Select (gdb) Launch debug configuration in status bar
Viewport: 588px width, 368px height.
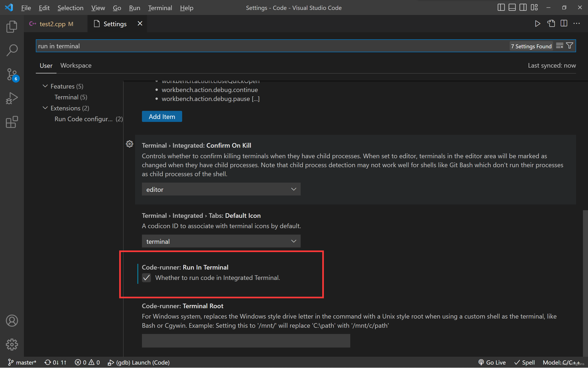coord(139,362)
